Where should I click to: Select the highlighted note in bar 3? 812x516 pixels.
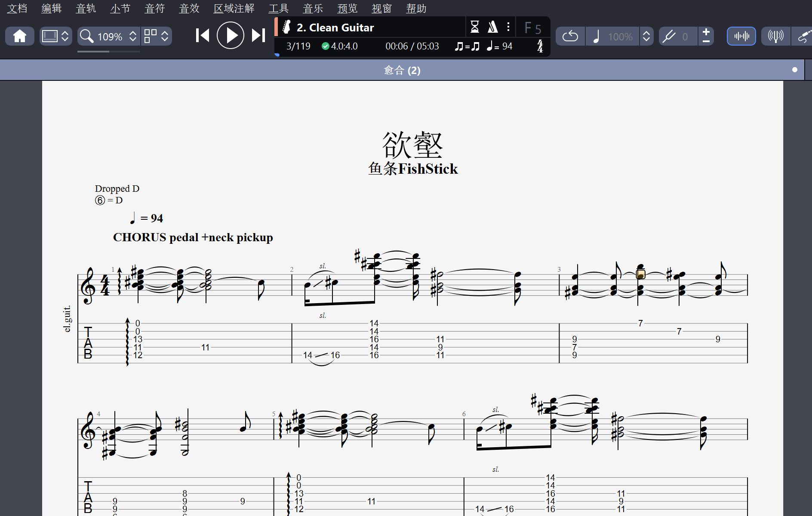tap(641, 274)
